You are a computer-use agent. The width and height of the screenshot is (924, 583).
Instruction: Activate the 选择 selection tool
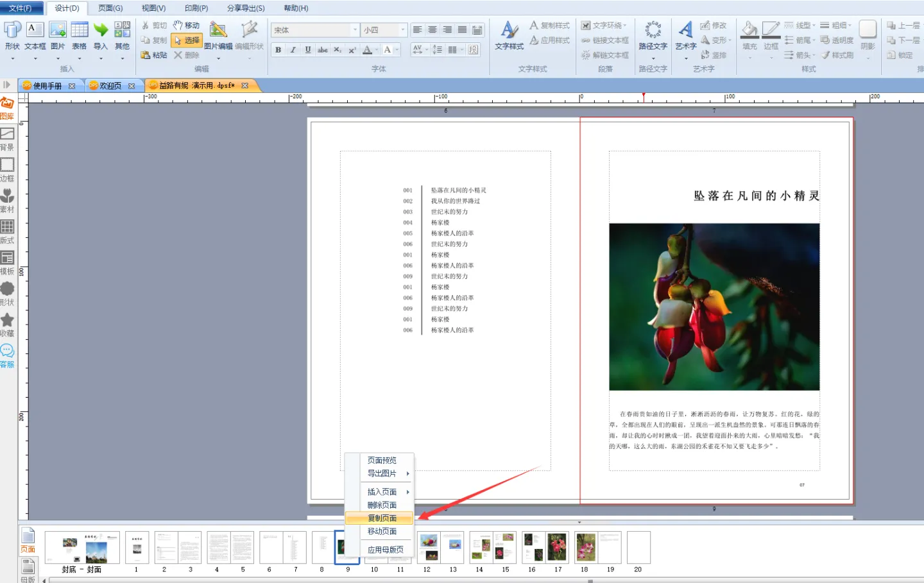pos(187,40)
